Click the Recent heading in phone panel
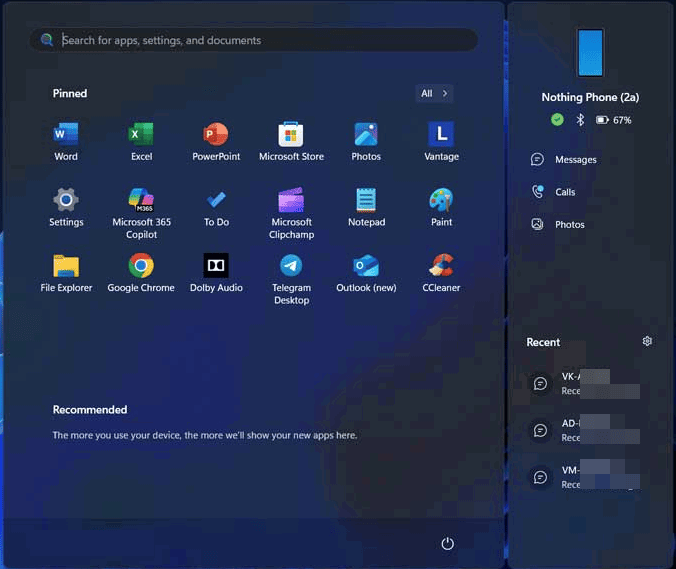The image size is (676, 569). [543, 342]
